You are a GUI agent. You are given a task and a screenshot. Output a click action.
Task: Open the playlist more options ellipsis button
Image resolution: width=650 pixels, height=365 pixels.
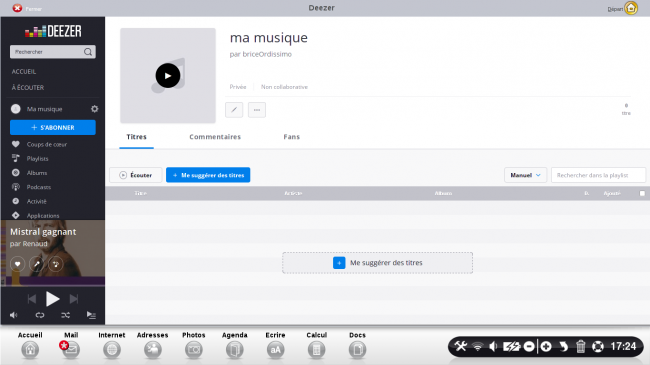point(257,110)
